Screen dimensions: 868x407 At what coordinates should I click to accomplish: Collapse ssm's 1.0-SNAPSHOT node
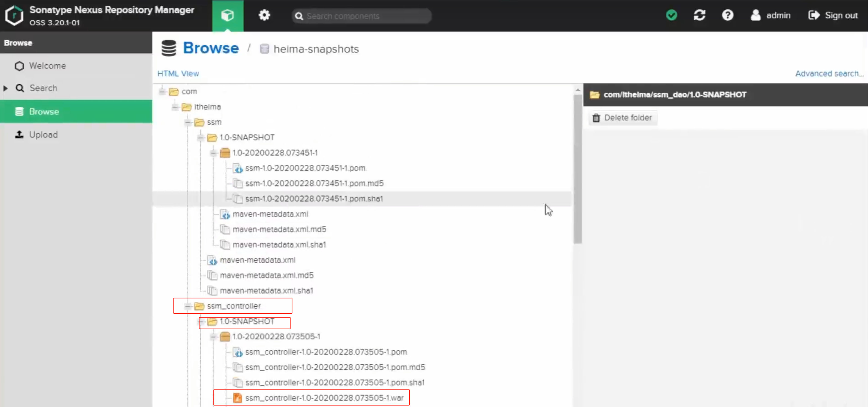coord(201,138)
